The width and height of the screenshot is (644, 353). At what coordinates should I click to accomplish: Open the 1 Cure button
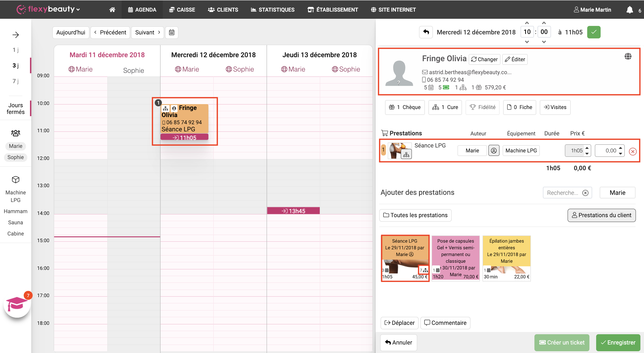pyautogui.click(x=445, y=107)
